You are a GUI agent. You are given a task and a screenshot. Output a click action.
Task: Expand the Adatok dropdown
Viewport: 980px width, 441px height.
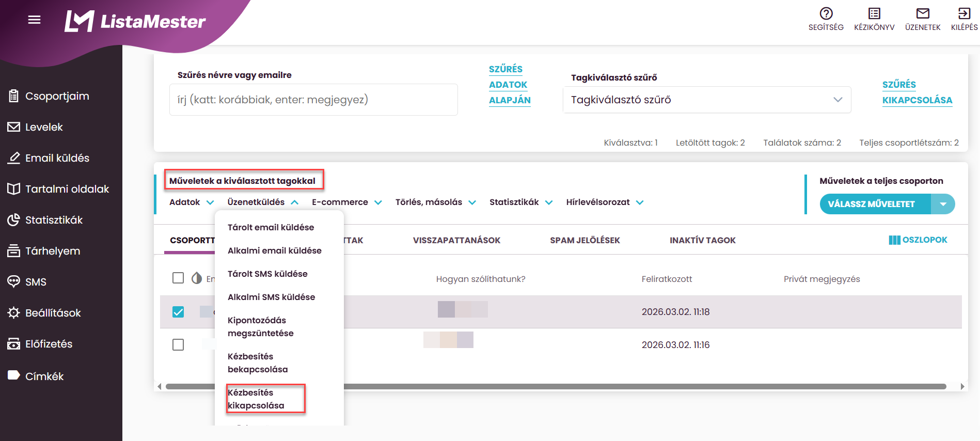coord(191,202)
